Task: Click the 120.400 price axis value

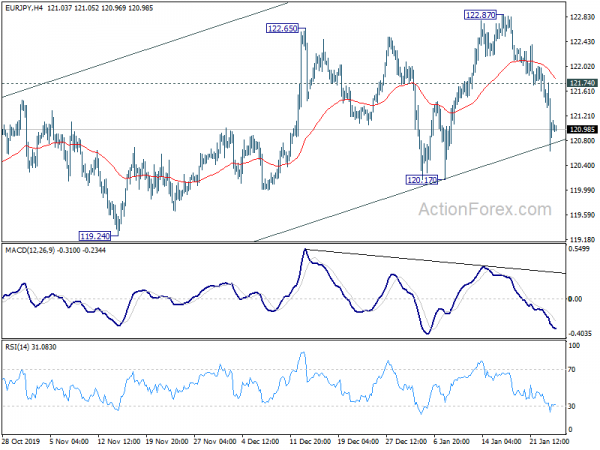Action: coord(582,165)
